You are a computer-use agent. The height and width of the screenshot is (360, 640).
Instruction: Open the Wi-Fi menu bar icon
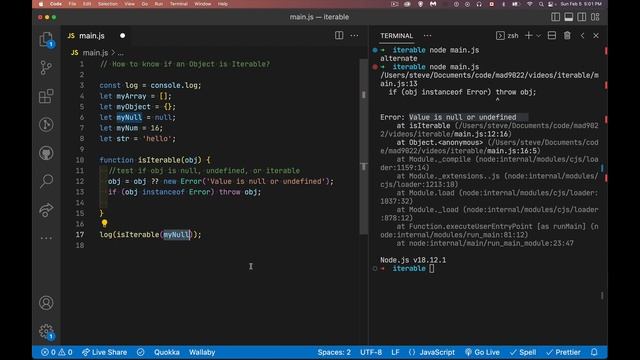[529, 4]
